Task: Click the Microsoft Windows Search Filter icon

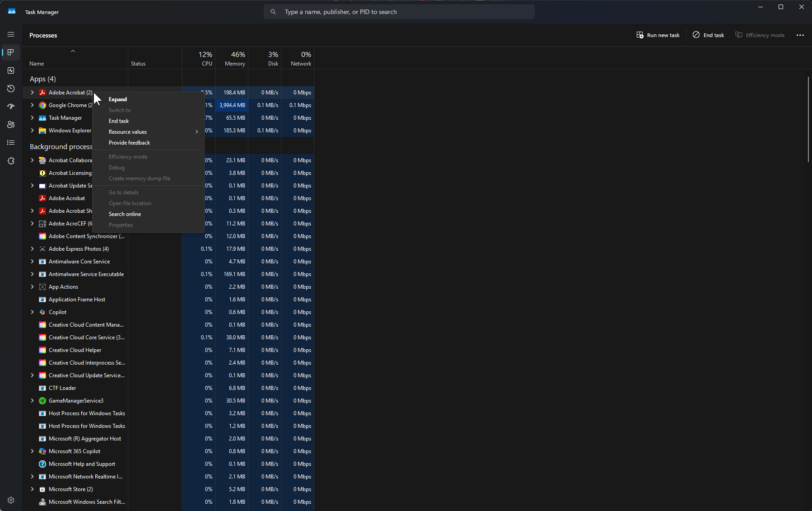Action: (42, 502)
